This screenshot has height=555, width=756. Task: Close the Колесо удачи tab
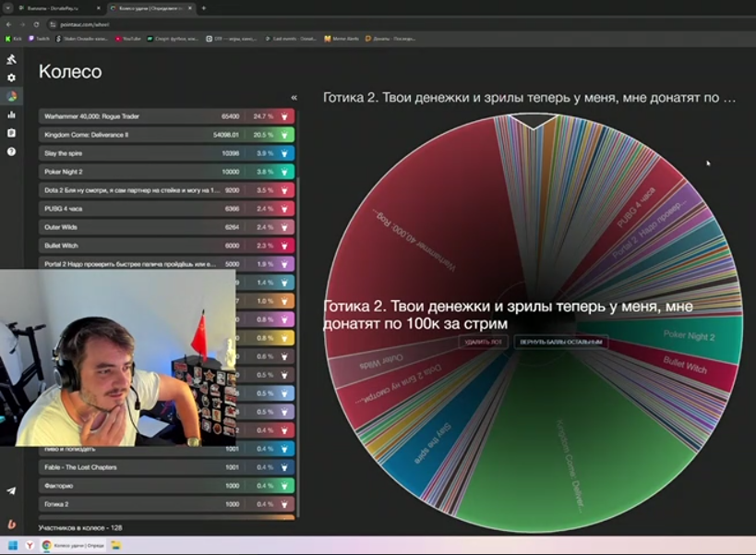point(190,8)
